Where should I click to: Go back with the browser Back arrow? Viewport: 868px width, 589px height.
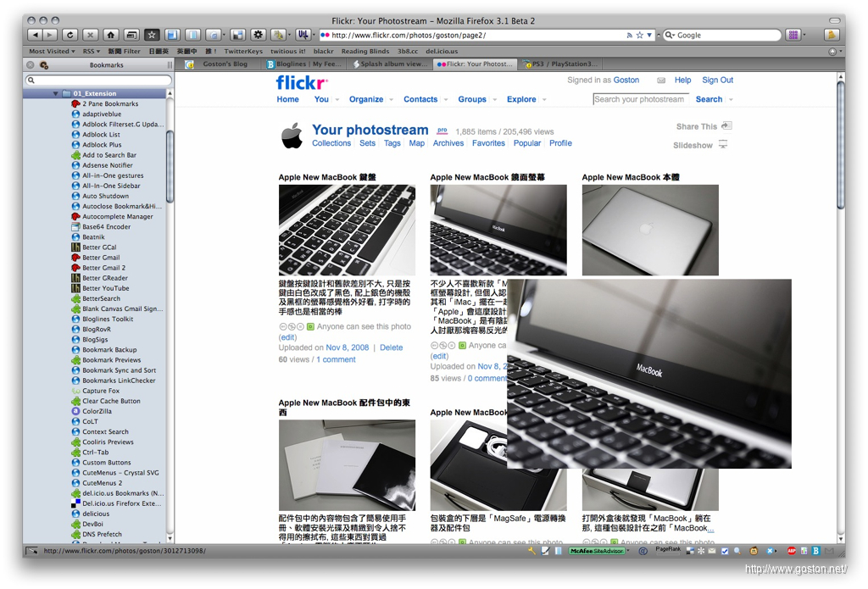point(36,35)
